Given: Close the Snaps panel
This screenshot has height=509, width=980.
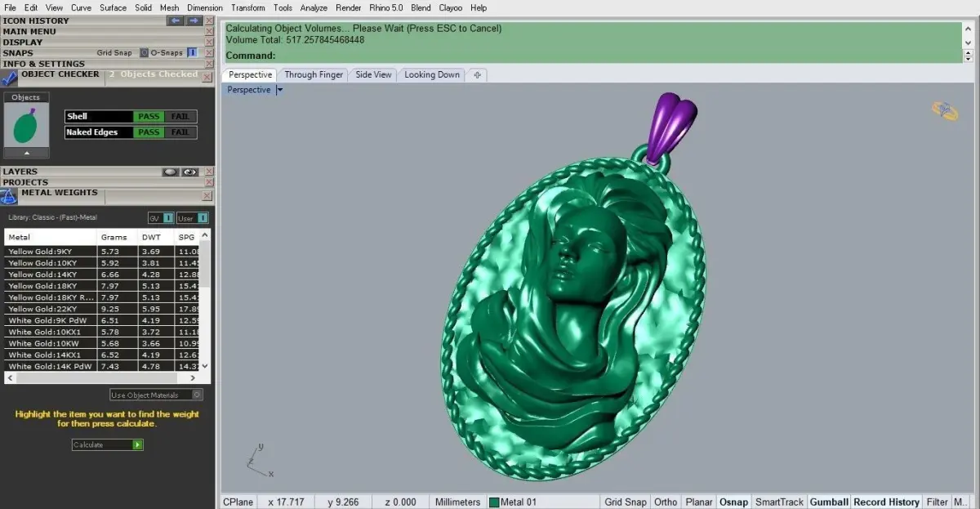Looking at the screenshot, I should coord(209,52).
